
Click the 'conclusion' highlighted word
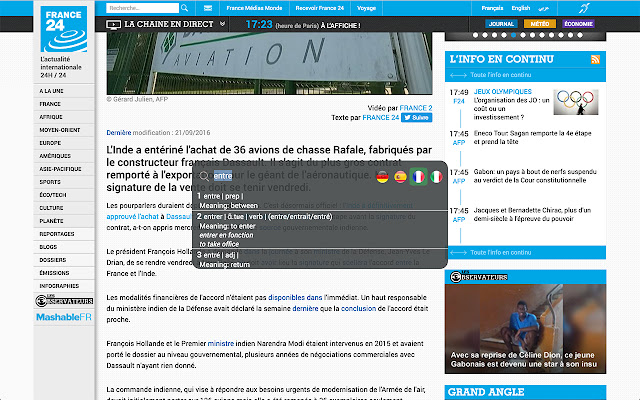358,309
